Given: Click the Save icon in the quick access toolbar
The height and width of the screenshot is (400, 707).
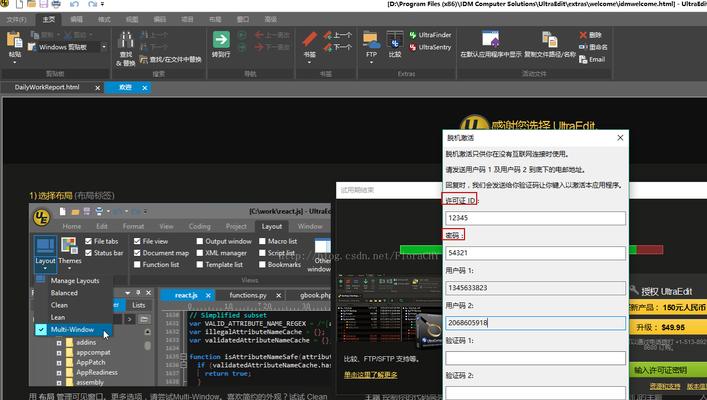Looking at the screenshot, I should pos(44,5).
